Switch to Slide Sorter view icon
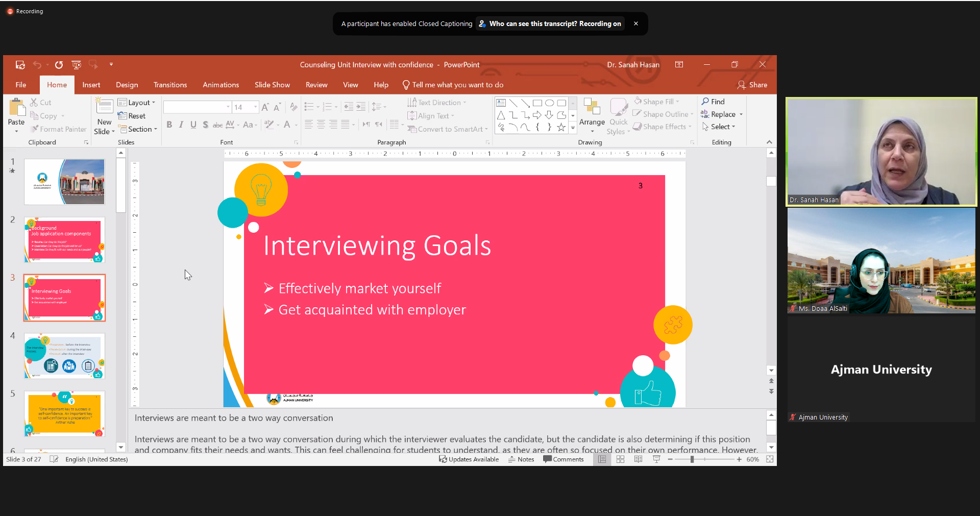Viewport: 980px width, 516px height. (x=620, y=459)
